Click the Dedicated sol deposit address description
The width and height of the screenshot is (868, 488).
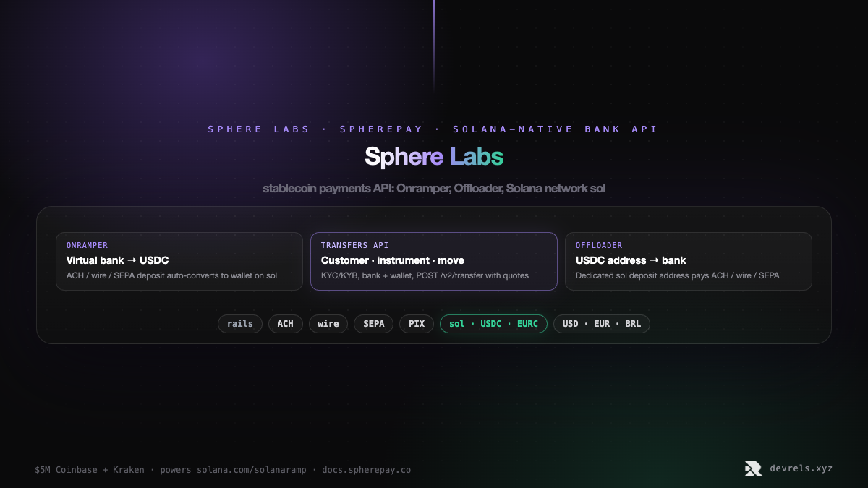(678, 275)
